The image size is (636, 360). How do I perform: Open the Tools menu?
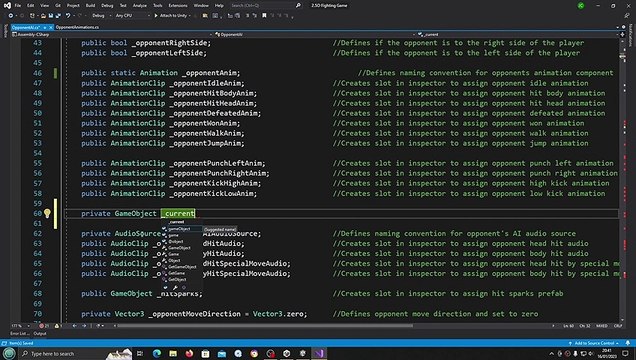pos(157,6)
